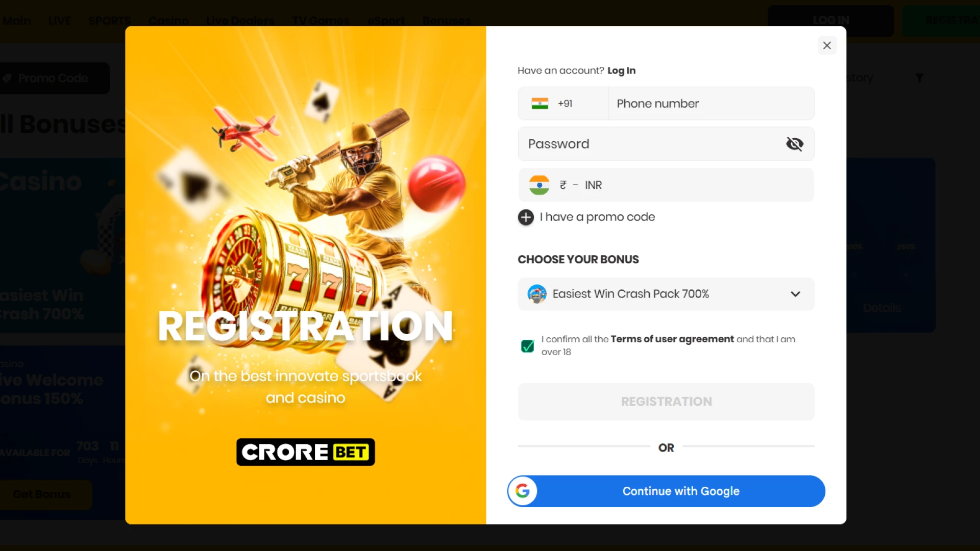The image size is (980, 551).
Task: Close the registration dialog
Action: (827, 45)
